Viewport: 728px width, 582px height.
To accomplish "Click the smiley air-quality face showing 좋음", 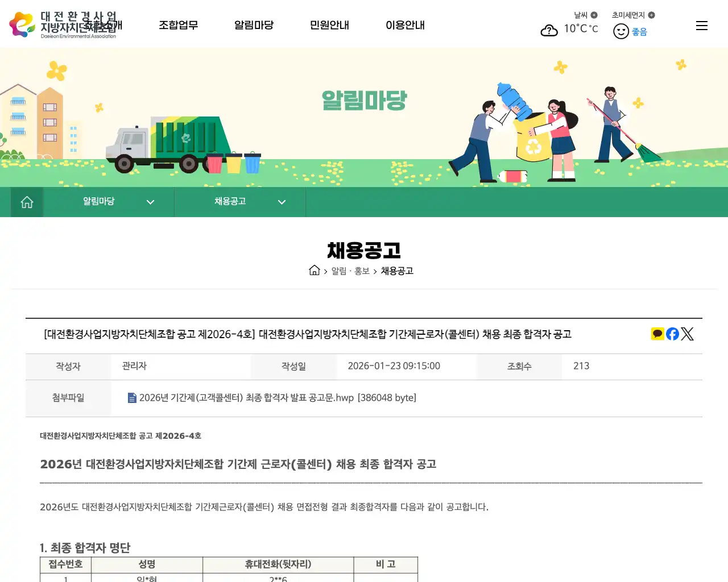I will (x=621, y=31).
